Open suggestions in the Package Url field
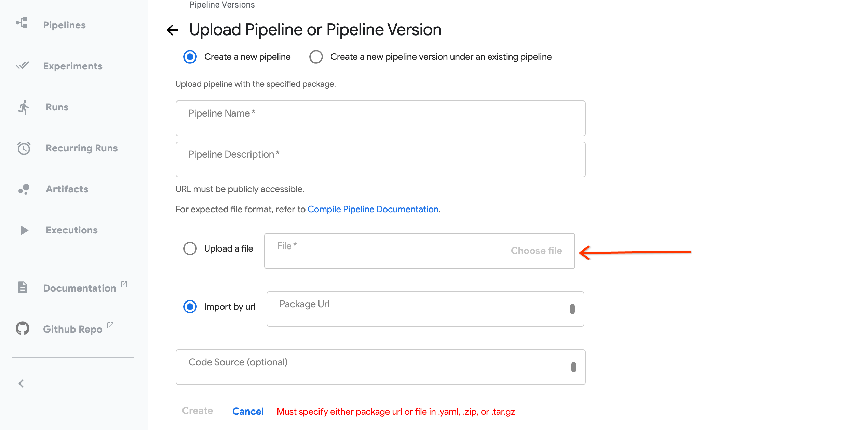This screenshot has height=430, width=868. [573, 309]
